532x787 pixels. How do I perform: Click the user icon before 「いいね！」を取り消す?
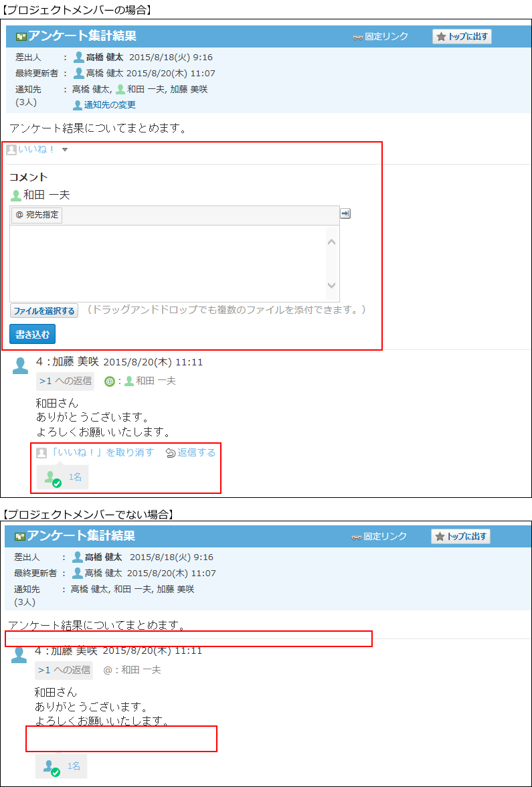41,452
